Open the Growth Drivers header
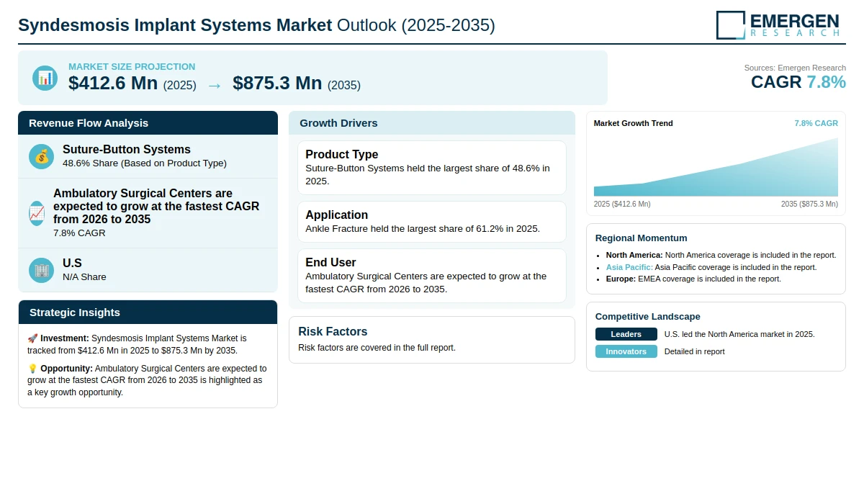864x504 pixels. [x=432, y=123]
